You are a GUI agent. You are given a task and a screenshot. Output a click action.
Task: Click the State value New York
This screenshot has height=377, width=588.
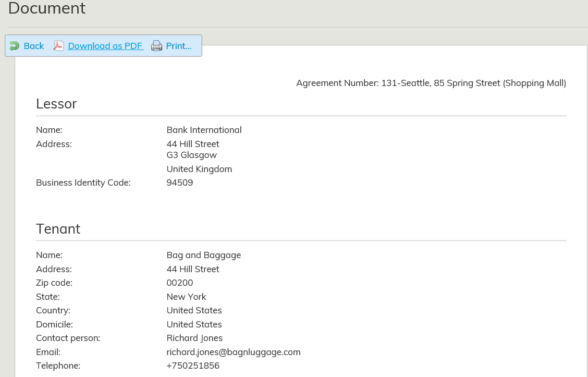(x=186, y=297)
